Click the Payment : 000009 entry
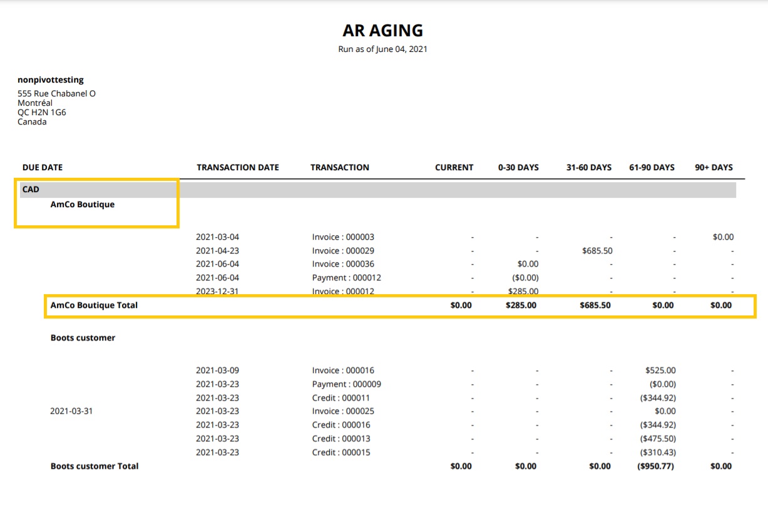Viewport: 768px width, 532px height. [347, 384]
